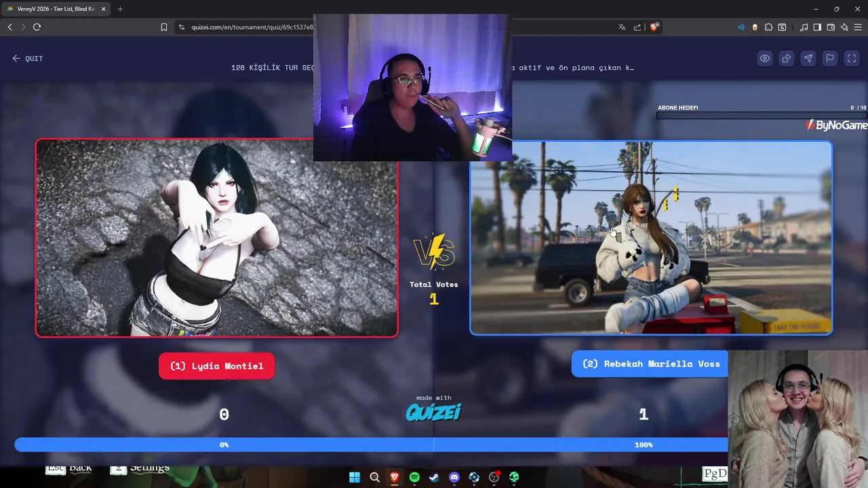Click the Brave icon in taskbar
868x488 pixels.
point(394,477)
